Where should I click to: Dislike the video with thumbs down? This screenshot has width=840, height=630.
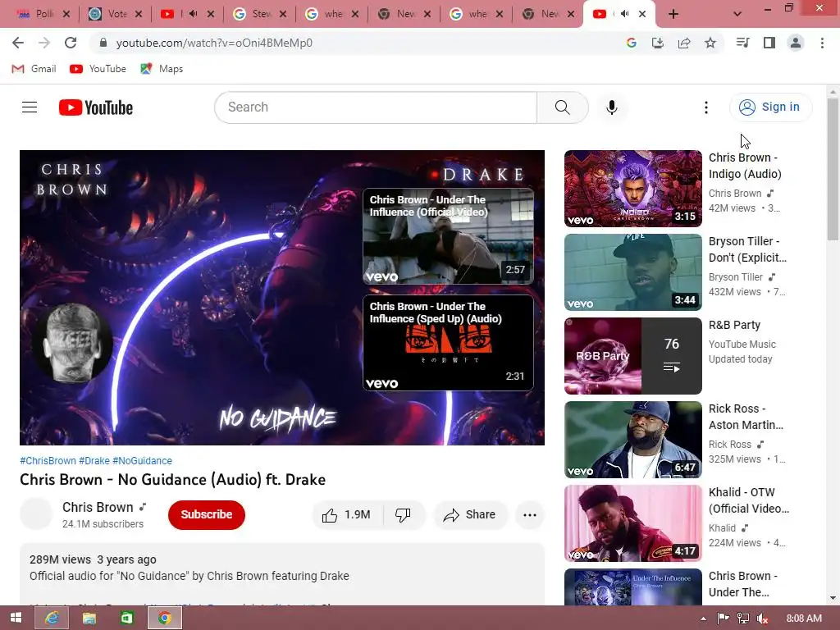point(403,515)
